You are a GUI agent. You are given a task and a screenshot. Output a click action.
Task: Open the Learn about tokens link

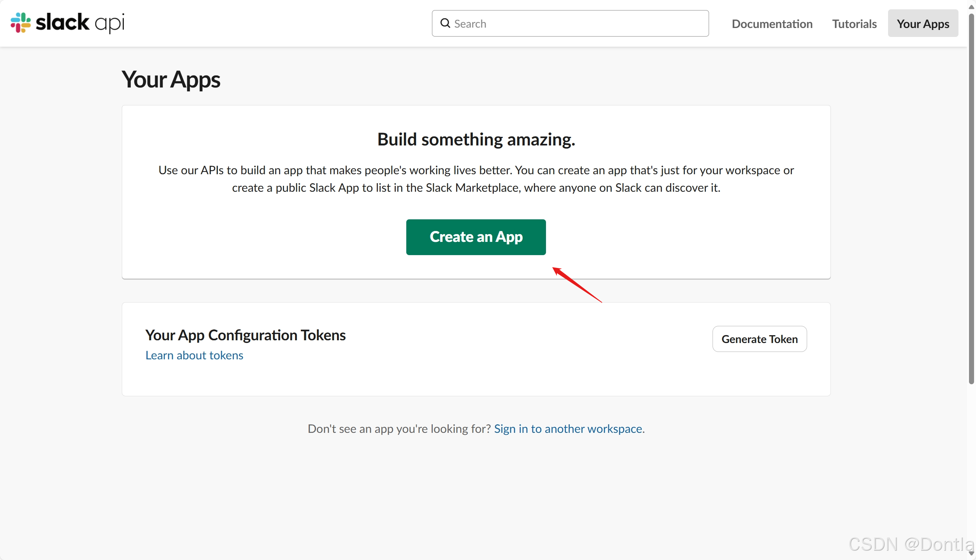194,355
